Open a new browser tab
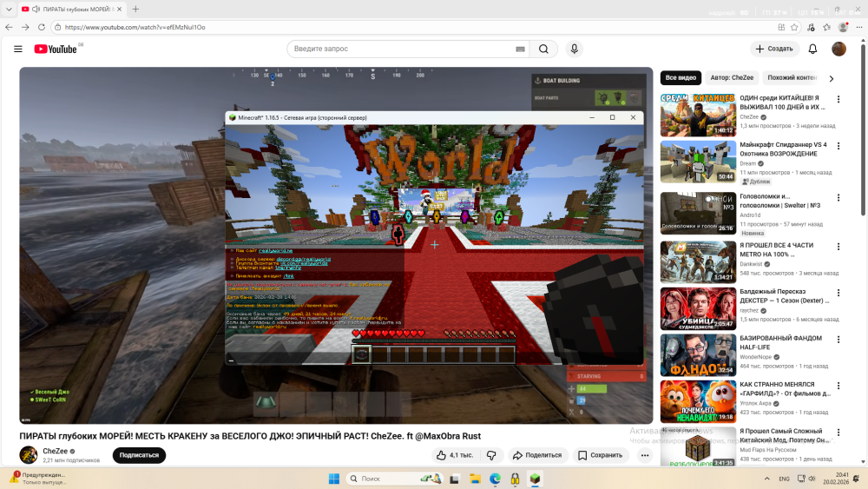 pos(135,9)
